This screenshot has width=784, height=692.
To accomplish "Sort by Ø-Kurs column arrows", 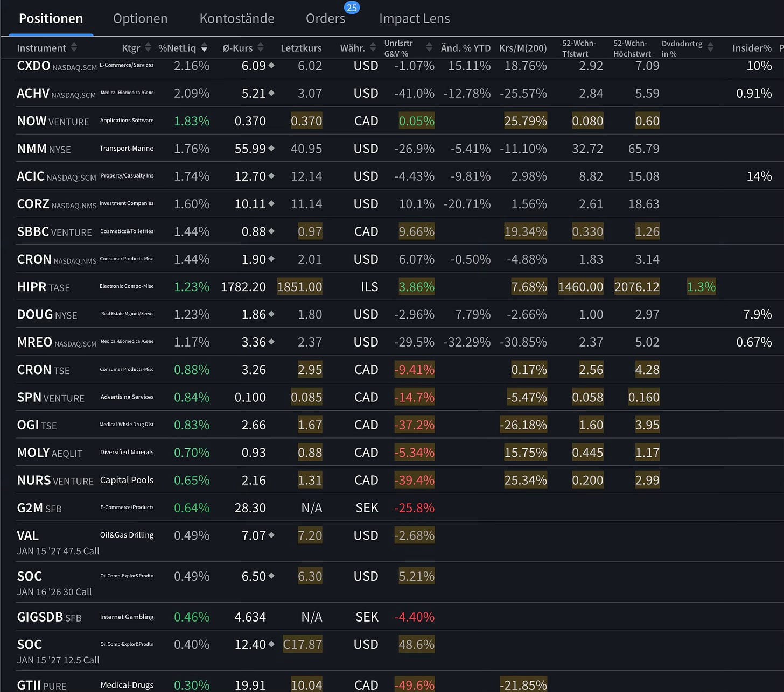I will click(261, 47).
